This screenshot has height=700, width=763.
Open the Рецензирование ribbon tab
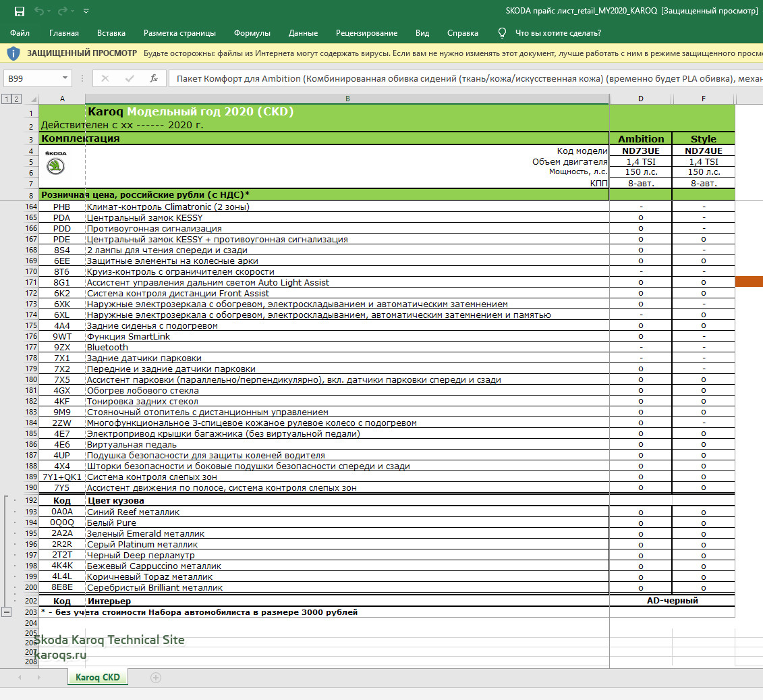point(366,33)
